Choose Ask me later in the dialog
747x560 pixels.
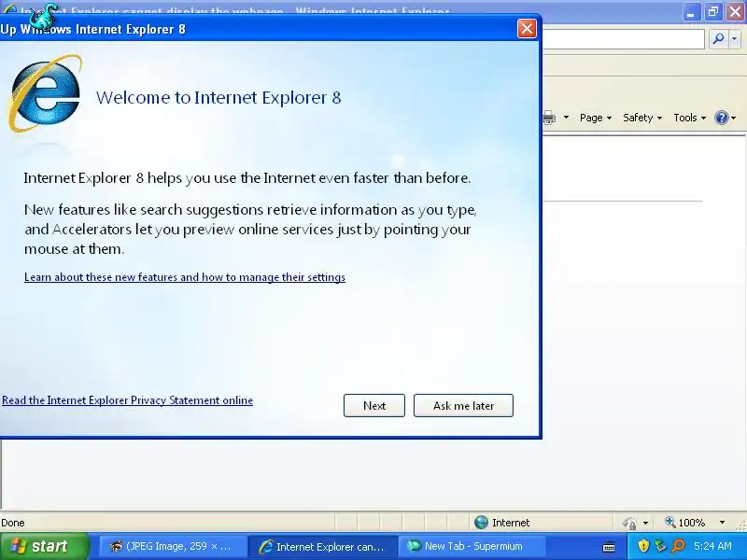(x=463, y=405)
